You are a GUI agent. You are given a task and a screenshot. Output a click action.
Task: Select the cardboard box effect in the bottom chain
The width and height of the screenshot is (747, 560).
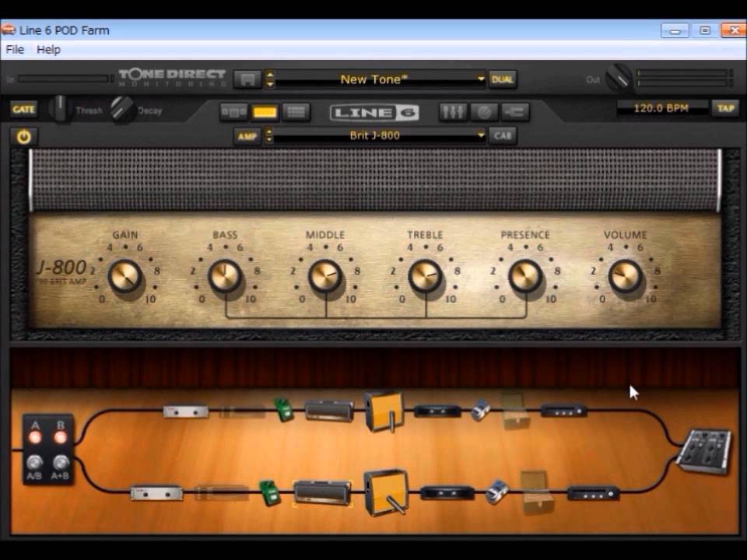[x=538, y=492]
